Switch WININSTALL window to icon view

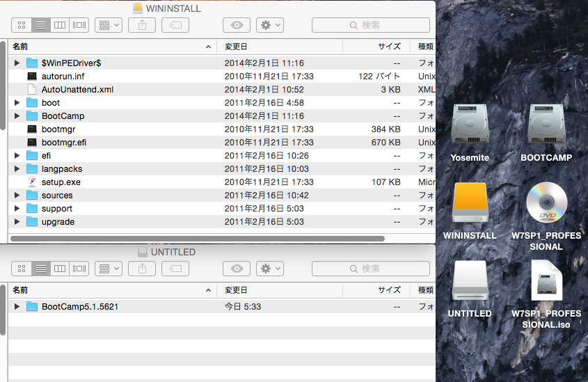[22, 25]
